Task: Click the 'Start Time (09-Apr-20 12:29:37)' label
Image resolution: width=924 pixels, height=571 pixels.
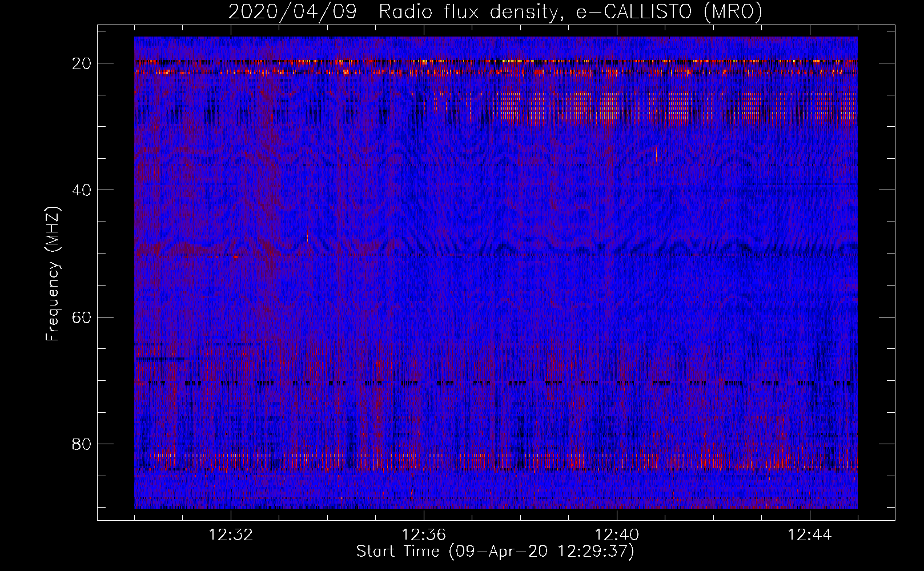Action: [x=495, y=552]
